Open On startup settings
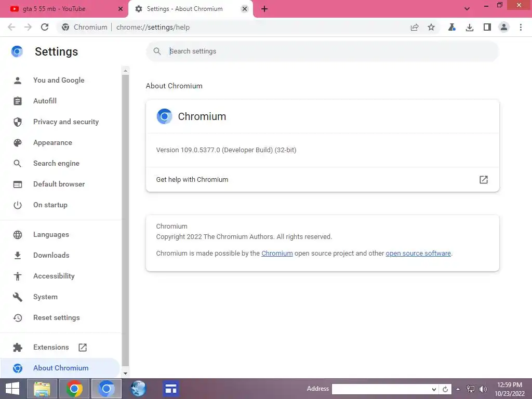Viewport: 532px width, 399px height. pos(50,205)
